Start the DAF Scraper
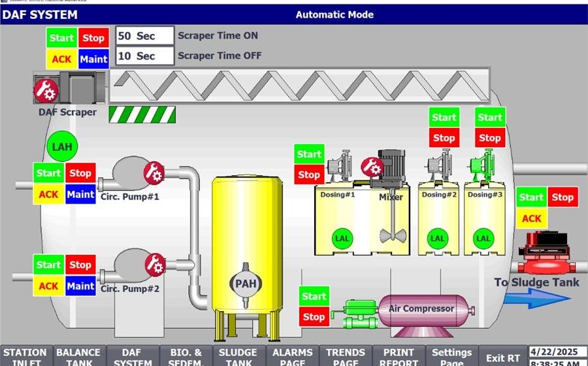The height and width of the screenshot is (366, 588). (61, 38)
